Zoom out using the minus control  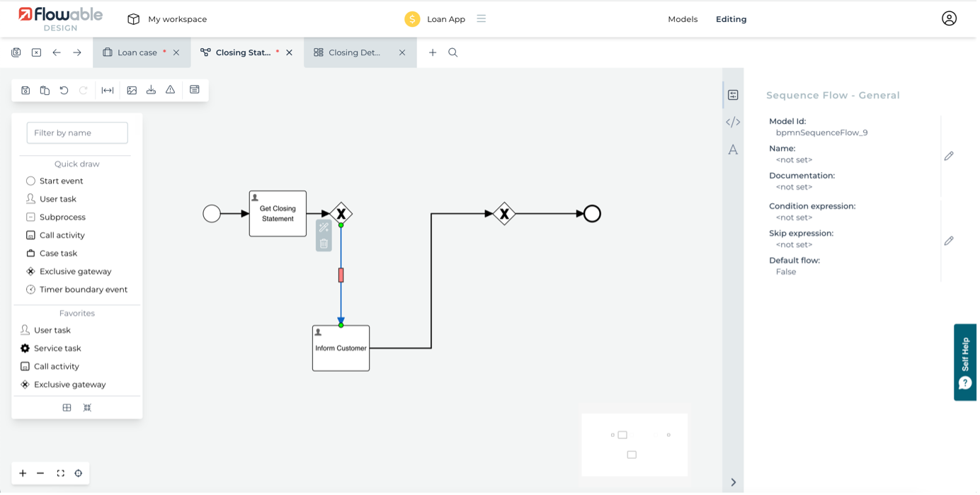tap(40, 473)
